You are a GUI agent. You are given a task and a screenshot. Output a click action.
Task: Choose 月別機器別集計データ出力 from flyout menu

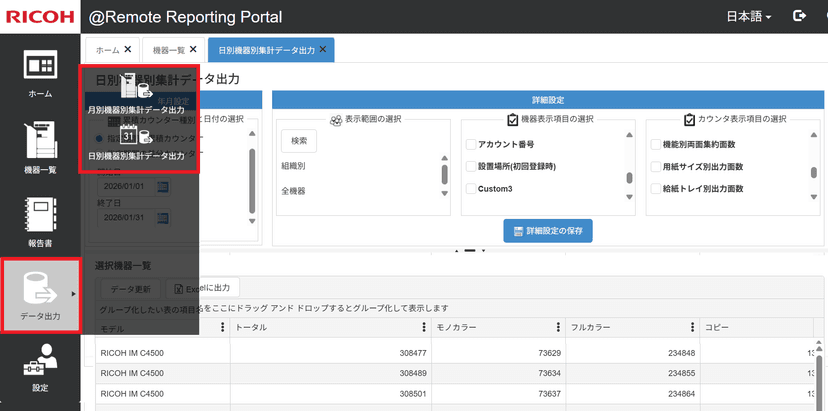[136, 94]
